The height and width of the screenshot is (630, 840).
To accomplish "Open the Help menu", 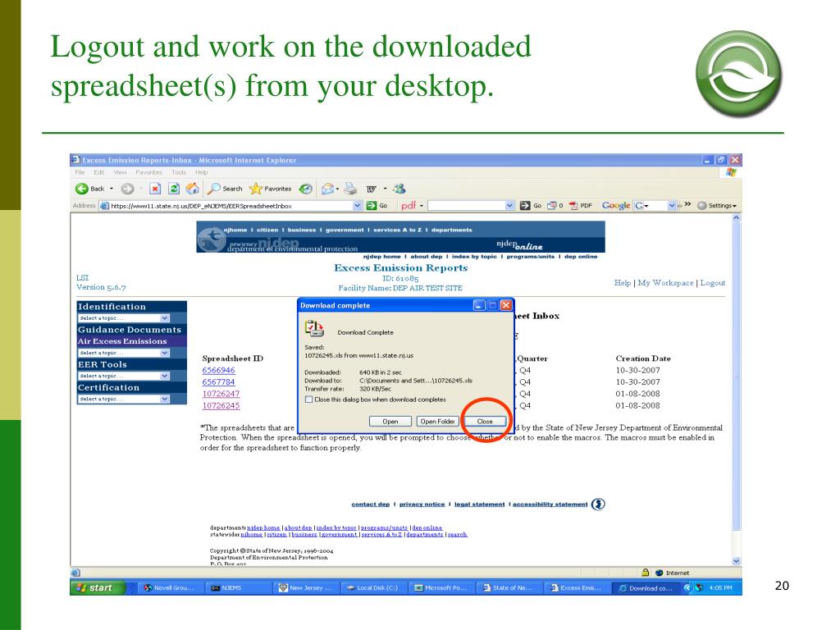I will pyautogui.click(x=202, y=172).
